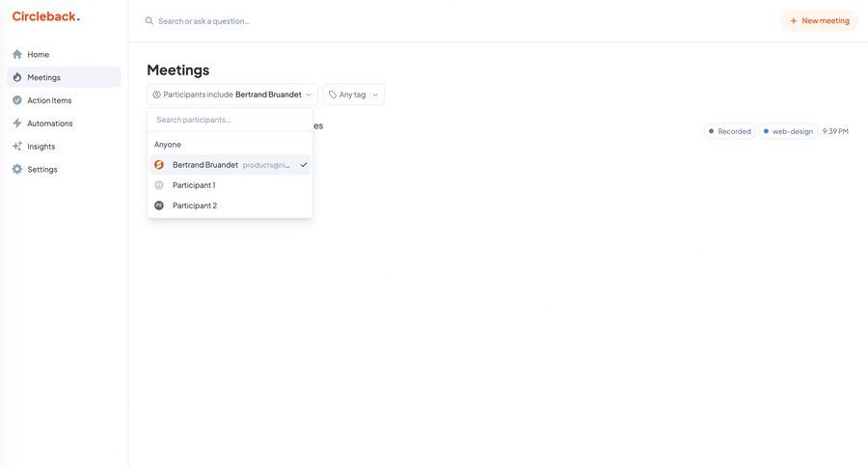The height and width of the screenshot is (467, 868).
Task: Deselect Bertrand Bruandet checkmark option
Action: [x=230, y=165]
